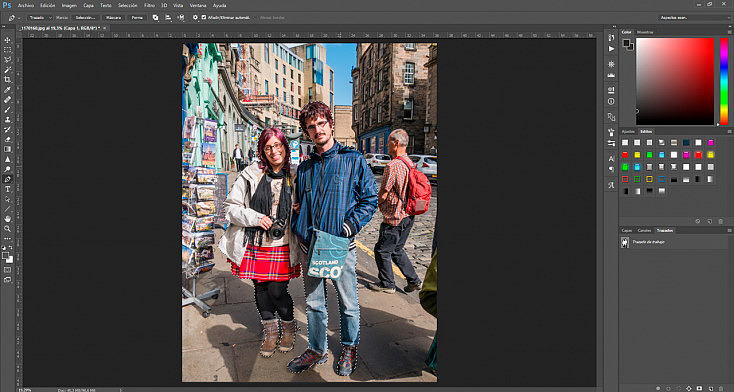The image size is (734, 392).
Task: Open the Archivo menu
Action: 26,6
